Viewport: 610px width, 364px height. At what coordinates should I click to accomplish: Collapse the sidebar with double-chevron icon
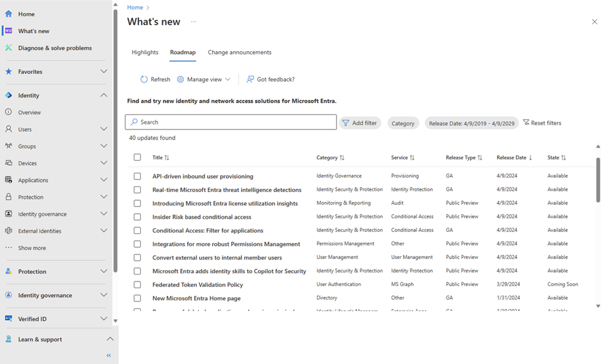109,355
